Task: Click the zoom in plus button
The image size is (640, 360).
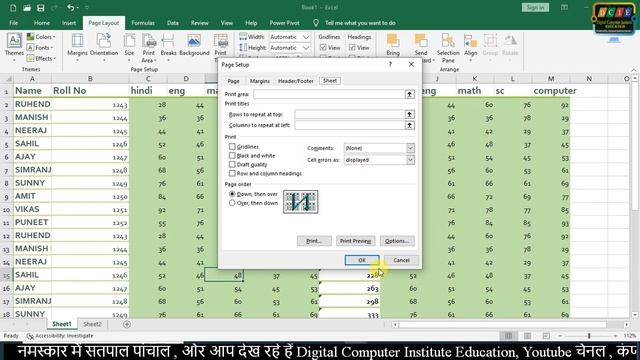Action: [x=616, y=336]
